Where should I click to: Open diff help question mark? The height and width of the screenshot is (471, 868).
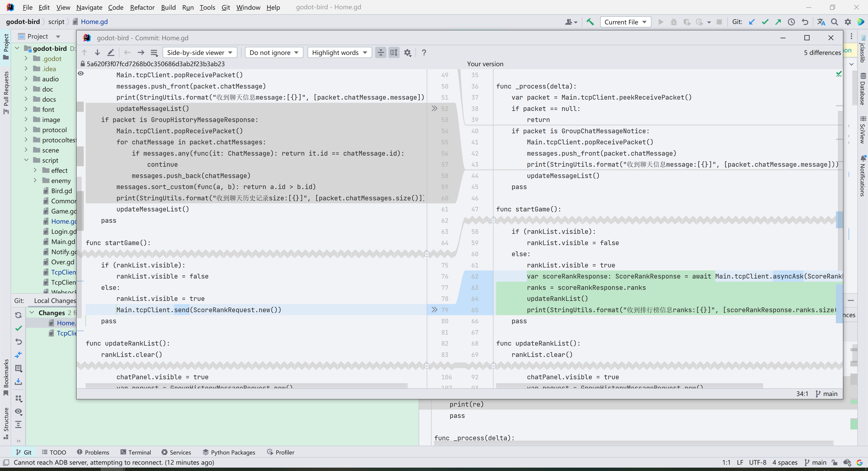[x=424, y=52]
